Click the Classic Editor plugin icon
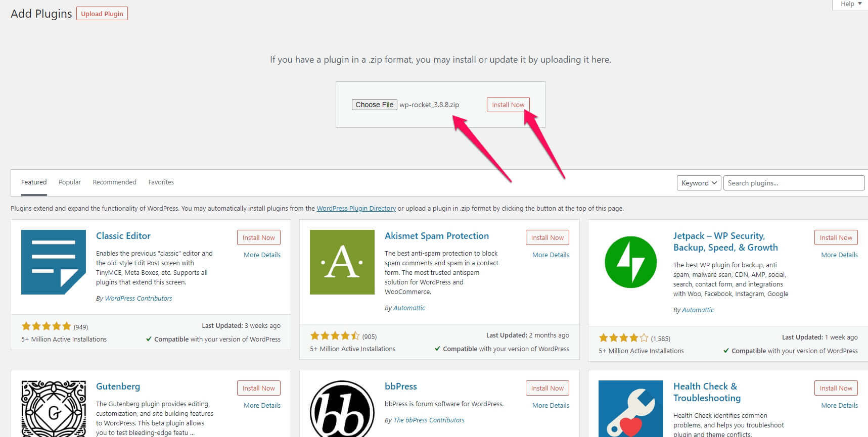Viewport: 868px width, 437px height. coord(54,262)
